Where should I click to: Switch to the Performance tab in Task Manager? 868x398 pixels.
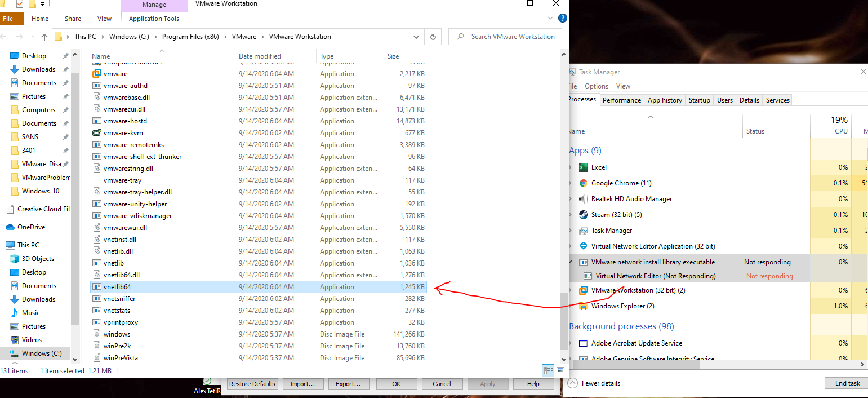pyautogui.click(x=621, y=100)
